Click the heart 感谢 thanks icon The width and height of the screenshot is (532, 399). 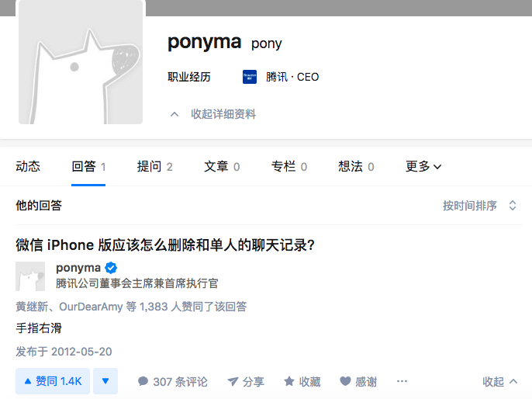click(346, 382)
